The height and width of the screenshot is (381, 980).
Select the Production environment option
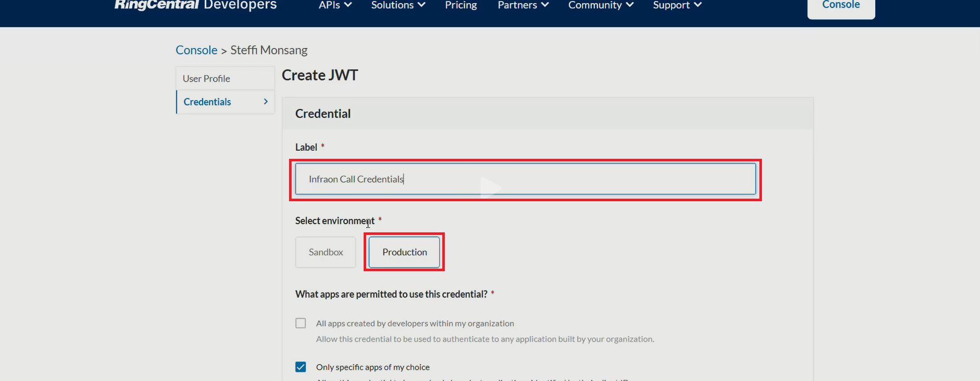pyautogui.click(x=404, y=252)
